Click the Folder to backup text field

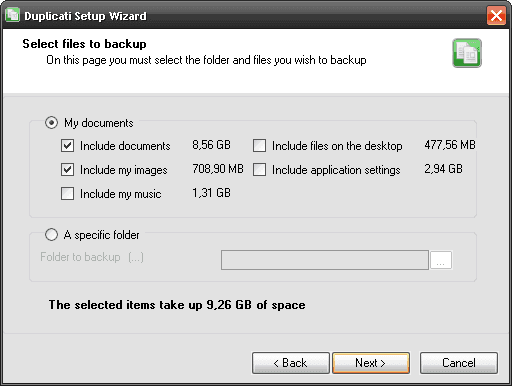coord(325,260)
